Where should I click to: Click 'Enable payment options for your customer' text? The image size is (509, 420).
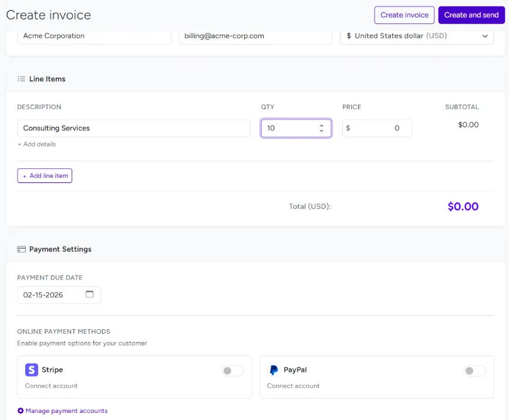point(82,343)
